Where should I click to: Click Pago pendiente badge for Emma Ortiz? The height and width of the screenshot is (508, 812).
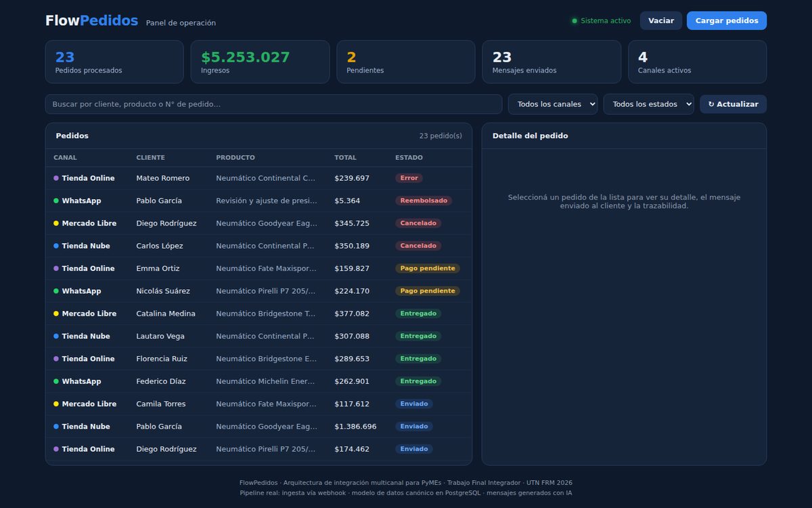(428, 268)
